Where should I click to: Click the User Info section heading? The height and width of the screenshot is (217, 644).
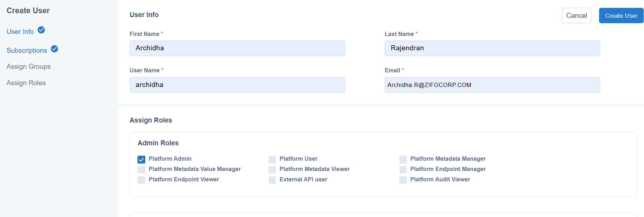pyautogui.click(x=144, y=15)
